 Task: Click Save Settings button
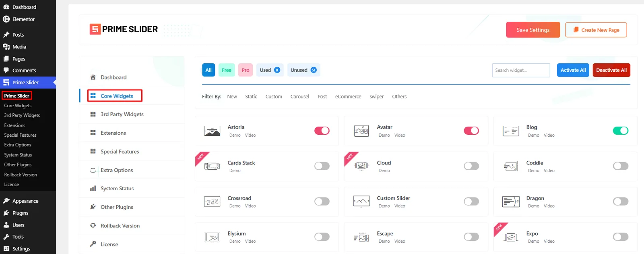click(x=533, y=30)
